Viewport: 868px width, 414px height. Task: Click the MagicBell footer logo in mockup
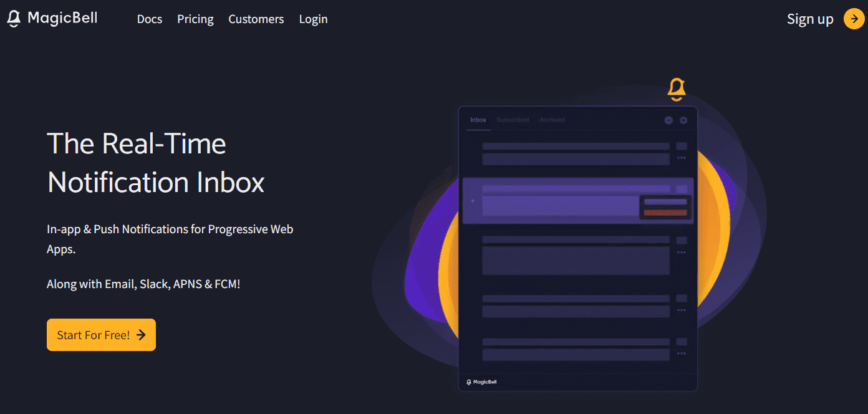click(x=481, y=382)
